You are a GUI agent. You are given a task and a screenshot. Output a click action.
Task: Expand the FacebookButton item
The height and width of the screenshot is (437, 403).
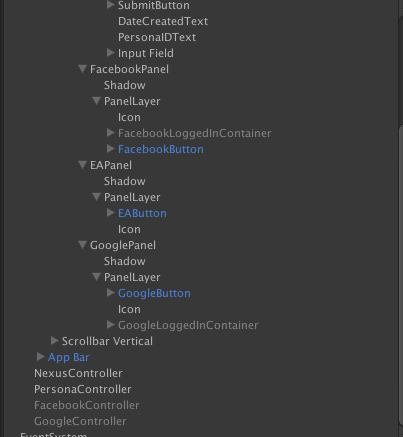click(x=111, y=149)
